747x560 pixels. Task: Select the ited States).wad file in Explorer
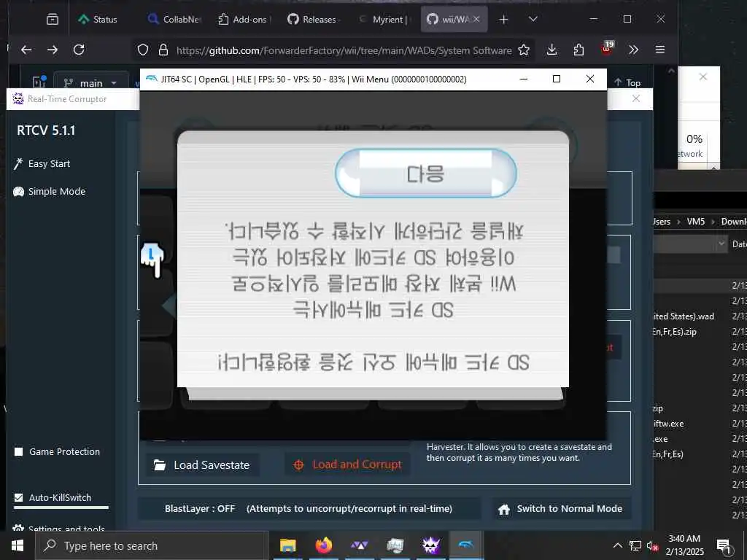(684, 316)
